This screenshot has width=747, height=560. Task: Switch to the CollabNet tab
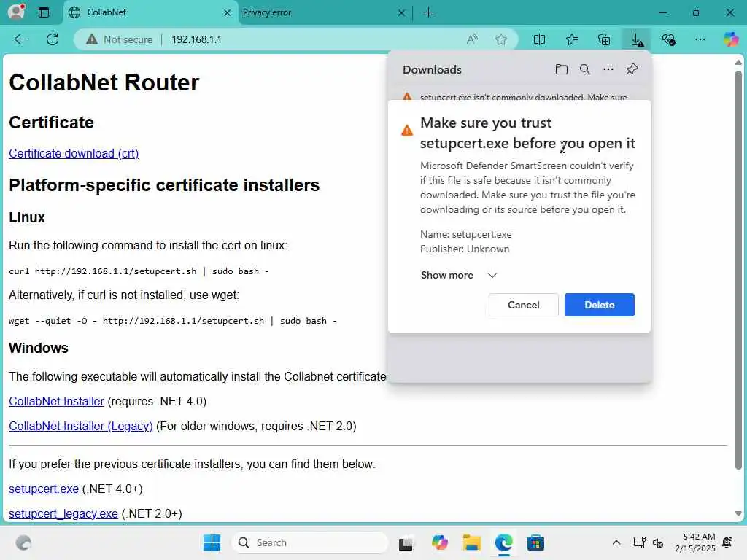click(150, 12)
